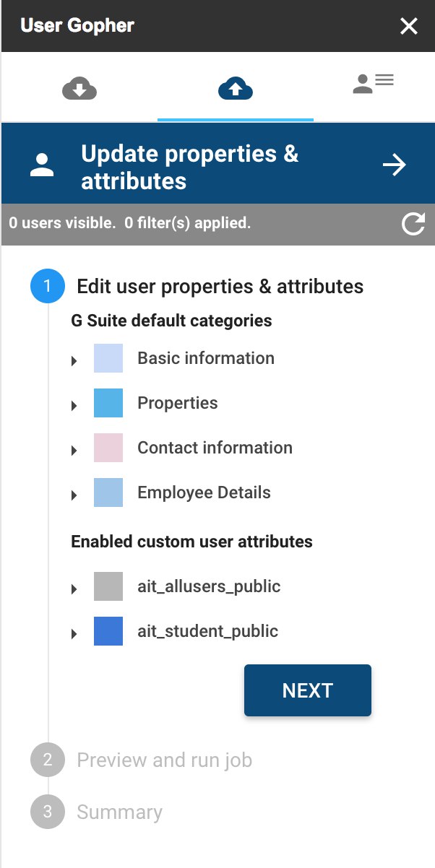This screenshot has height=868, width=435.
Task: Expand ait_student_public attributes arrow
Action: pos(74,633)
